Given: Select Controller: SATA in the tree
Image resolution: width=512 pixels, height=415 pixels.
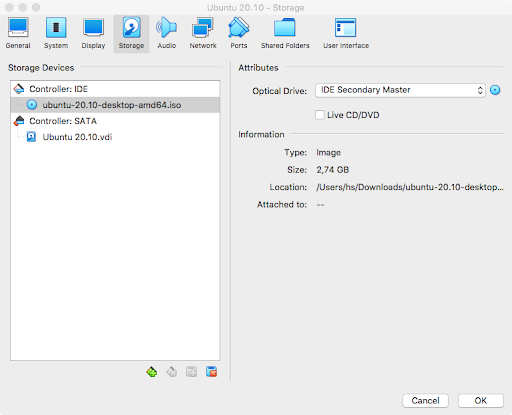Looking at the screenshot, I should [x=115, y=121].
